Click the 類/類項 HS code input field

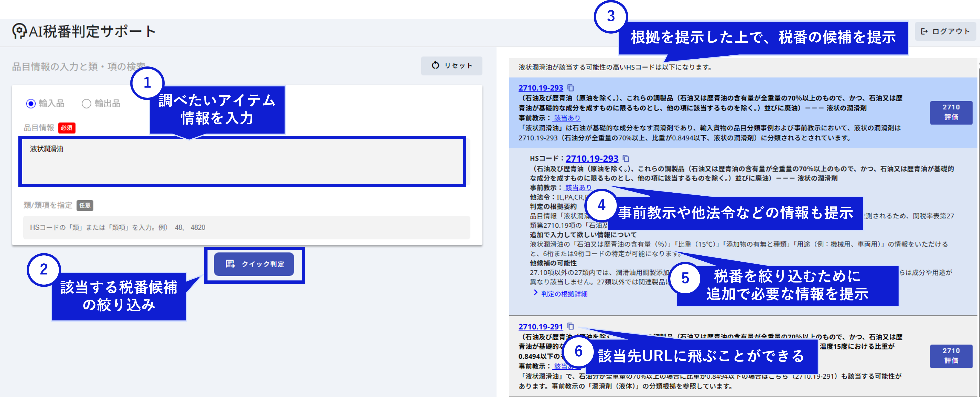point(247,227)
